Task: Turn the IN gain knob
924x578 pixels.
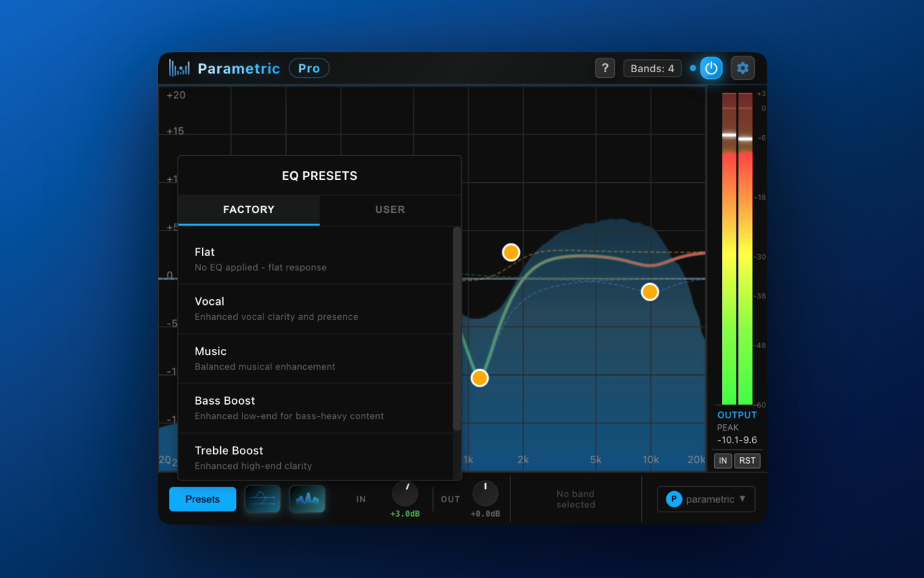Action: pos(405,494)
